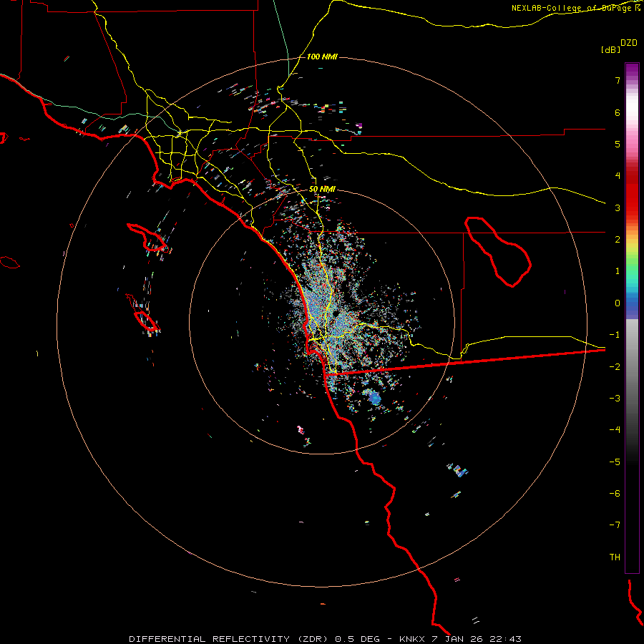Select the -5 value on the color scale

click(615, 462)
